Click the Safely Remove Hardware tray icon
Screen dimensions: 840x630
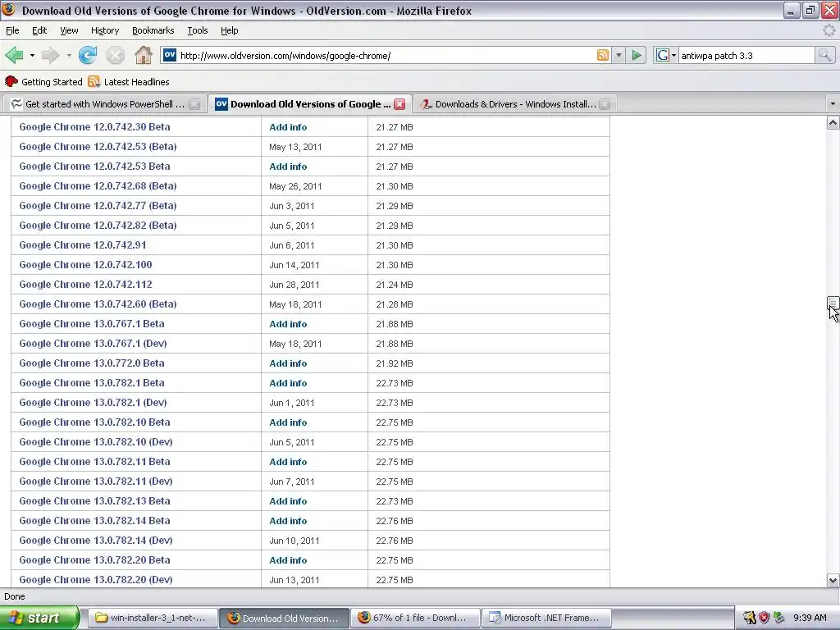pyautogui.click(x=779, y=618)
